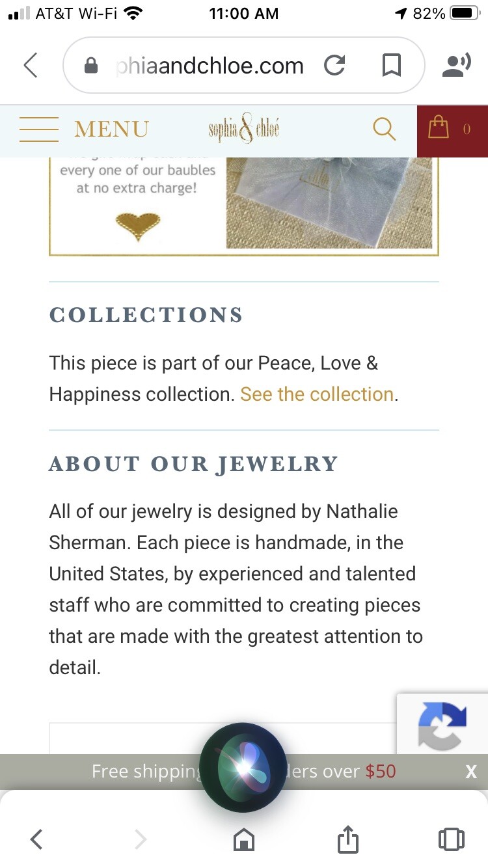Navigate back using the Safari back arrow
The width and height of the screenshot is (488, 868).
pyautogui.click(x=36, y=839)
